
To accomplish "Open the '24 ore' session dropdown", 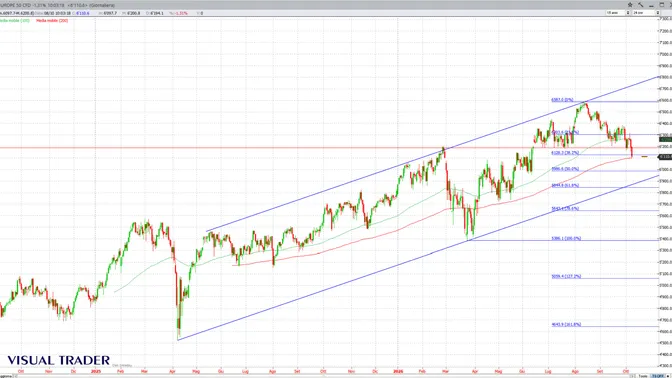I will (646, 13).
